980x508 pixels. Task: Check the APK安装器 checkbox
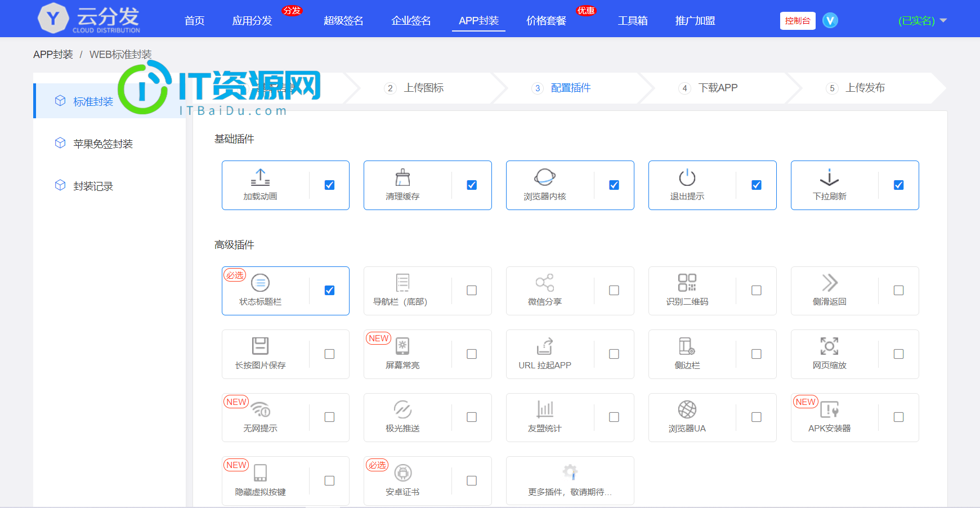(x=899, y=417)
